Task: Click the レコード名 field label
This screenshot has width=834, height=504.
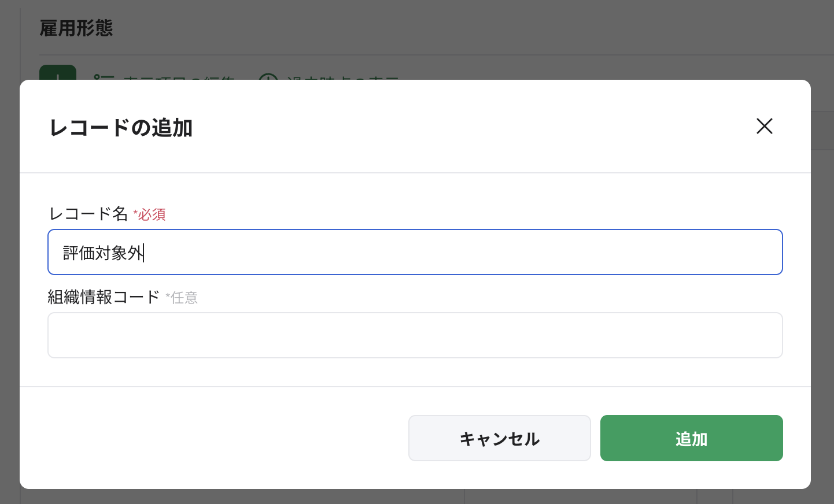Action: [88, 214]
